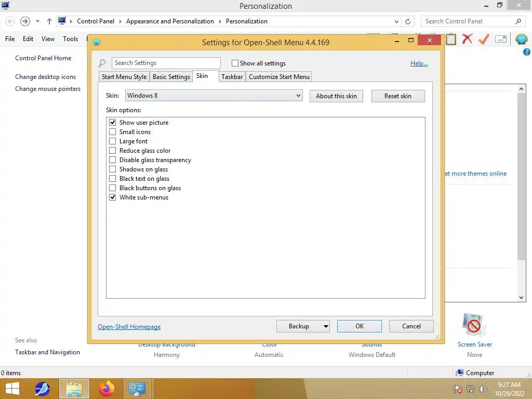The height and width of the screenshot is (399, 532).
Task: Open the Help... link
Action: 419,63
